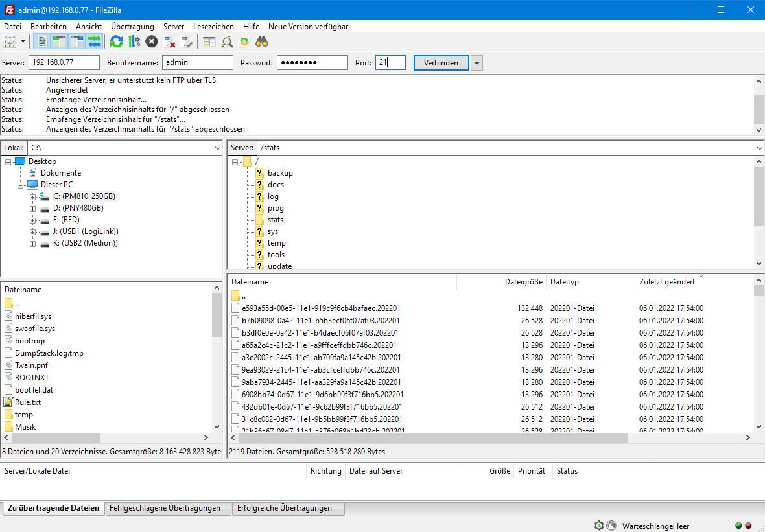Click the Verbinden button
Screen dimensions: 765x532
click(441, 63)
